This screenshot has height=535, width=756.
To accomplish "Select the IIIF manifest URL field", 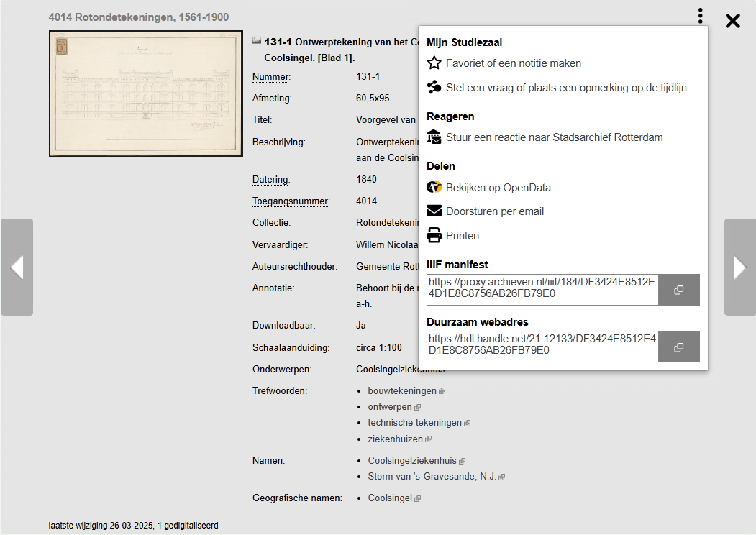I will [x=542, y=289].
